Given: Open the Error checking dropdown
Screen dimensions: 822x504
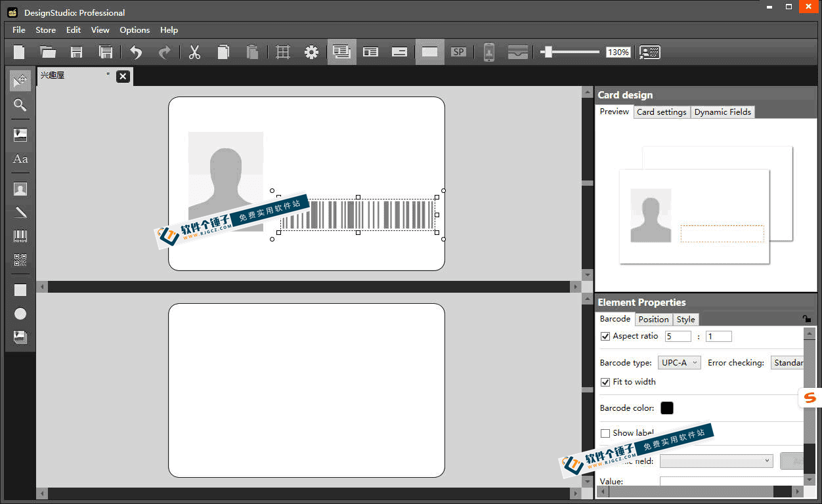Looking at the screenshot, I should click(x=787, y=362).
